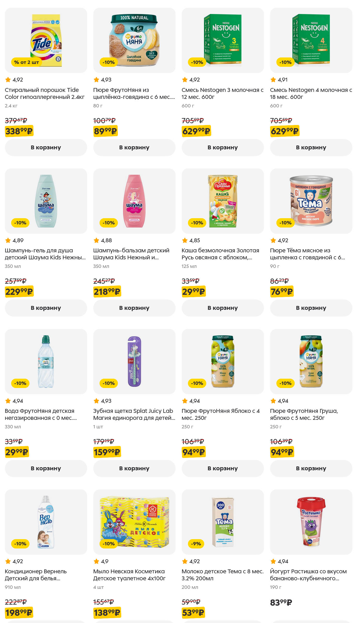Add pink Шаума Kids shampoo-balsam to cart

point(134,308)
